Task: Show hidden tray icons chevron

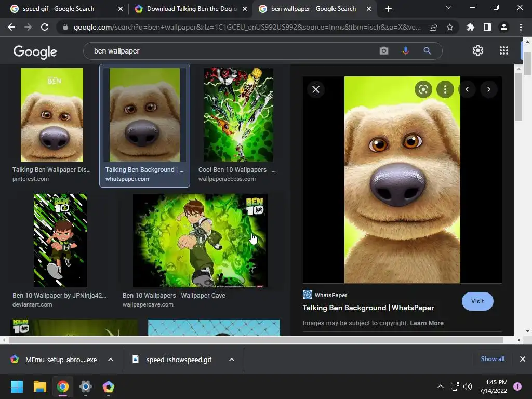Action: [x=441, y=387]
